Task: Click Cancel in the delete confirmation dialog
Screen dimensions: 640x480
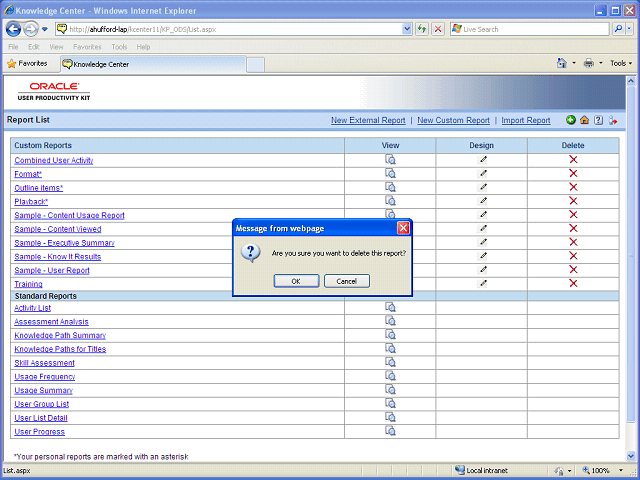Action: click(x=347, y=281)
